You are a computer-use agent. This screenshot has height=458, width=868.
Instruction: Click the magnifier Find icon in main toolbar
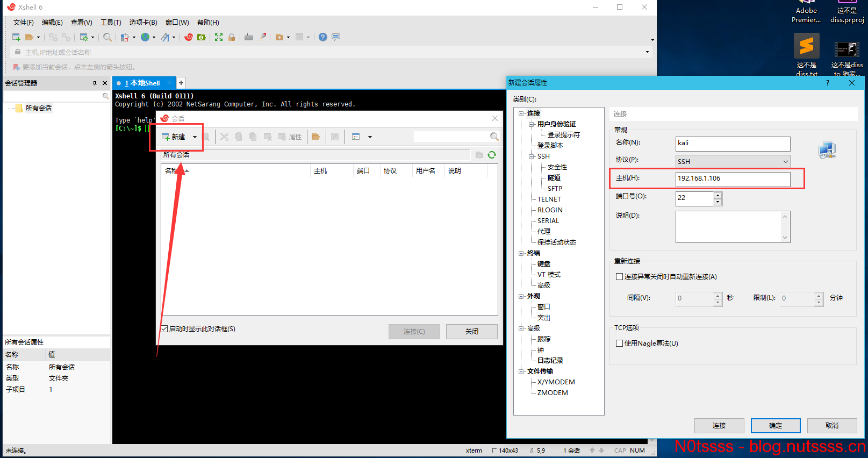pyautogui.click(x=107, y=37)
